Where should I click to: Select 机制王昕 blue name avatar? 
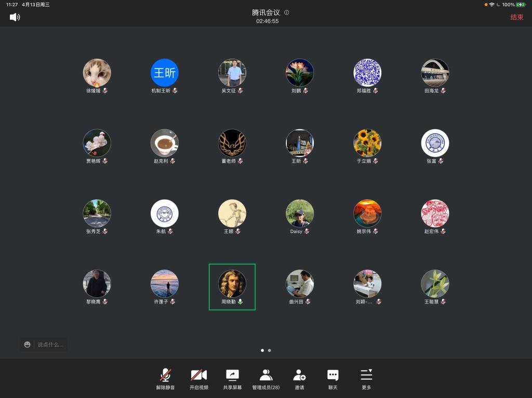point(164,73)
